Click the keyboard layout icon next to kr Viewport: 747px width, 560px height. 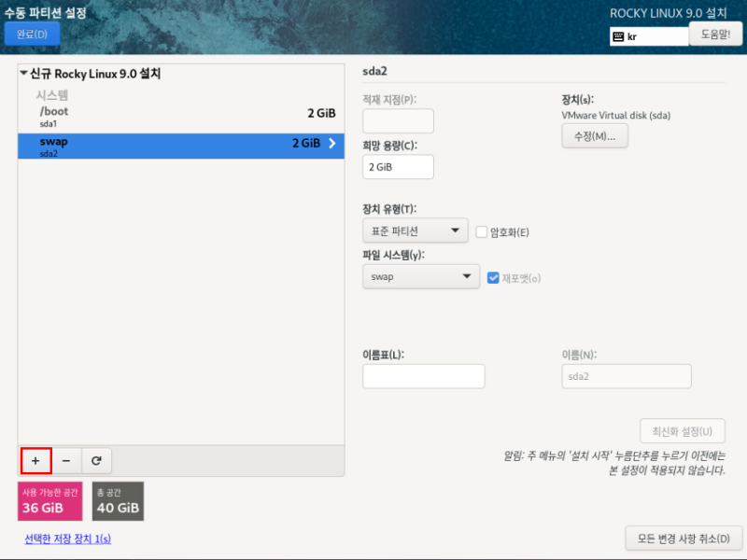618,36
